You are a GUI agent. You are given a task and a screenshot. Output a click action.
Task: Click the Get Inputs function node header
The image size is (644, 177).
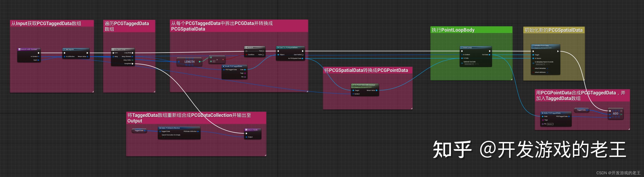[76, 50]
